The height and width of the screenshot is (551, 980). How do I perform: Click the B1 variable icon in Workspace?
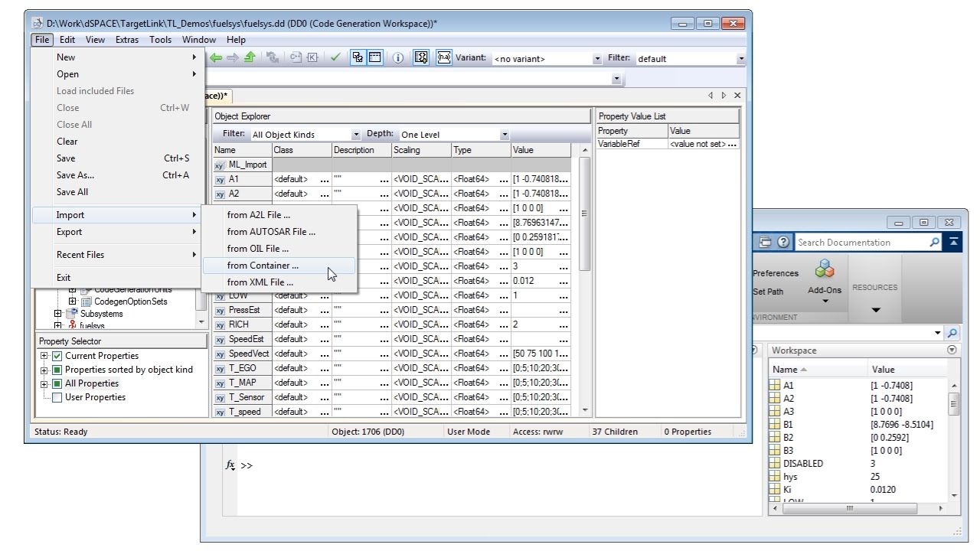(x=775, y=425)
